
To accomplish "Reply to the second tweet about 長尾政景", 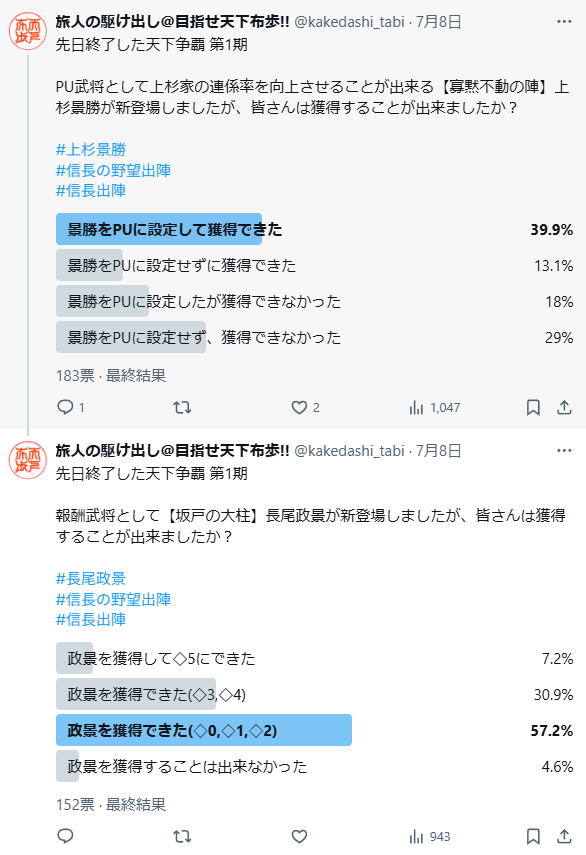I will (x=65, y=836).
